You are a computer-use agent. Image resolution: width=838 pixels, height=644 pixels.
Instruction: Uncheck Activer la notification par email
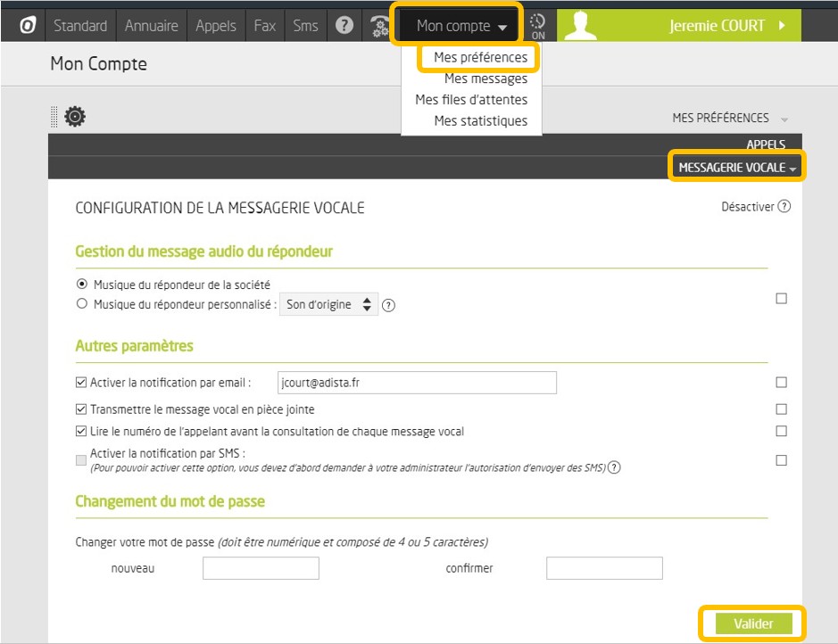(82, 383)
